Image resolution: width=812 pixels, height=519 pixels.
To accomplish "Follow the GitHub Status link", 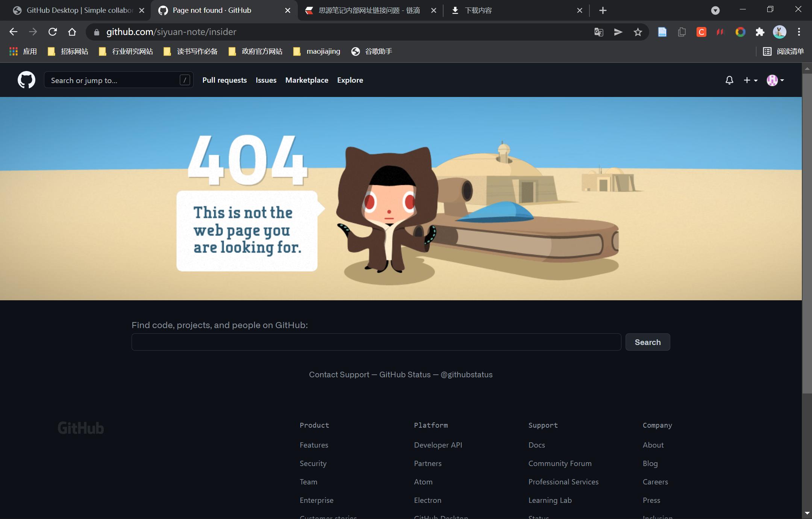I will [405, 375].
